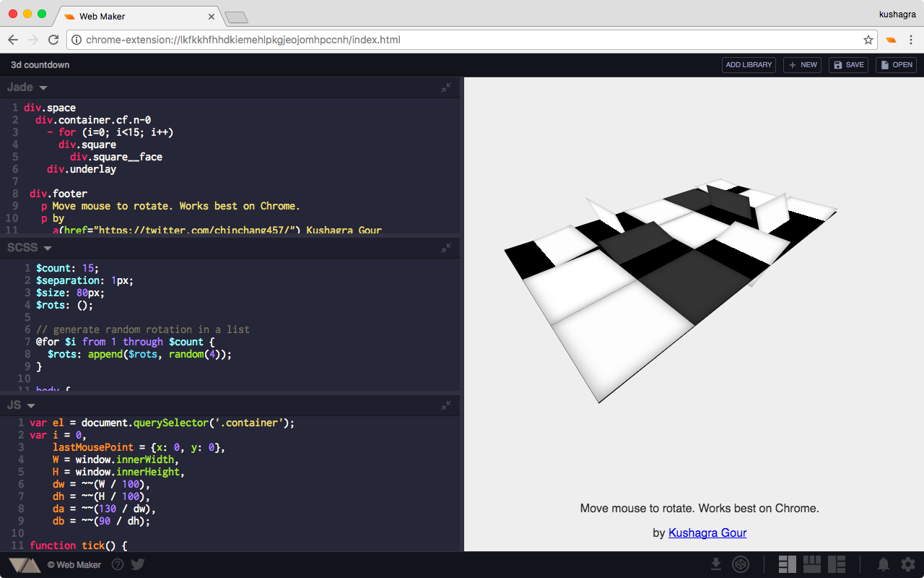The width and height of the screenshot is (924, 578).
Task: View site information icon in address bar
Action: 77,40
